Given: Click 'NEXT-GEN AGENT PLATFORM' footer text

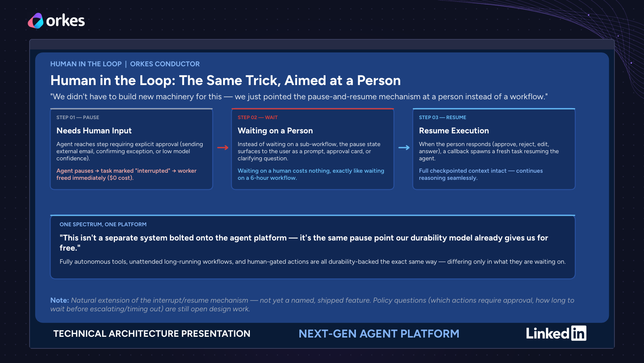Looking at the screenshot, I should (x=379, y=334).
